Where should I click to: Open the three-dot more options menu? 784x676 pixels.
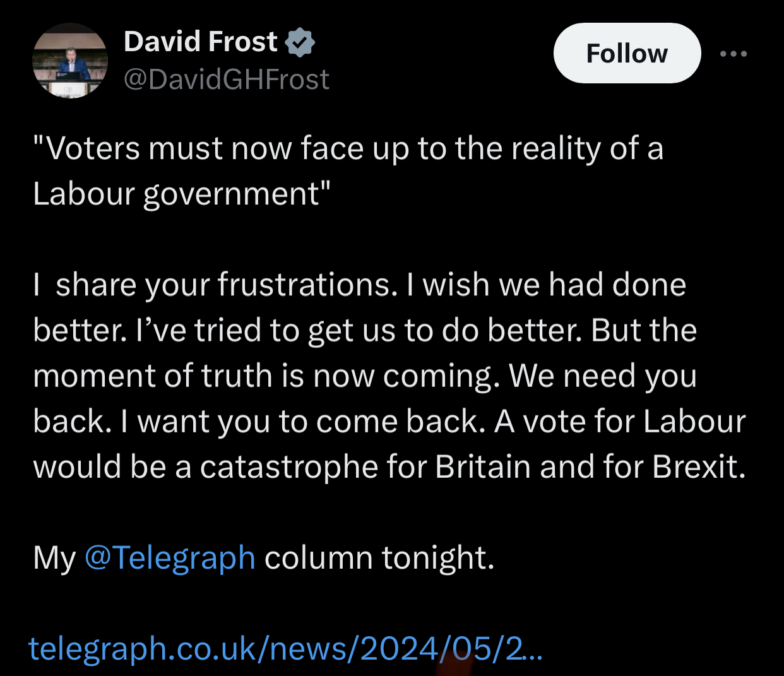pyautogui.click(x=734, y=54)
